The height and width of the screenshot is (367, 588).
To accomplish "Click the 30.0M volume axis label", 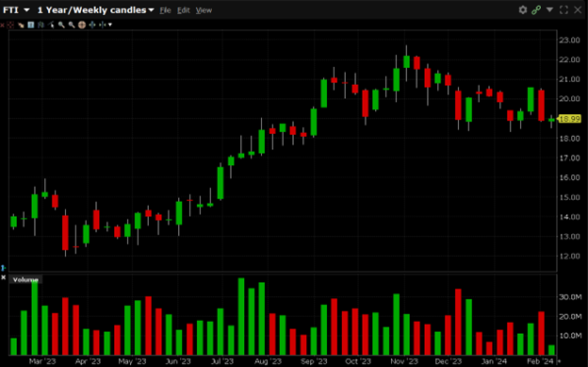I will pos(570,297).
